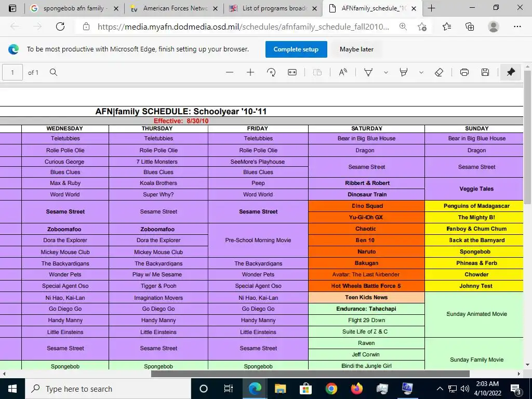Open Task View on the taskbar
The height and width of the screenshot is (399, 532).
click(229, 389)
